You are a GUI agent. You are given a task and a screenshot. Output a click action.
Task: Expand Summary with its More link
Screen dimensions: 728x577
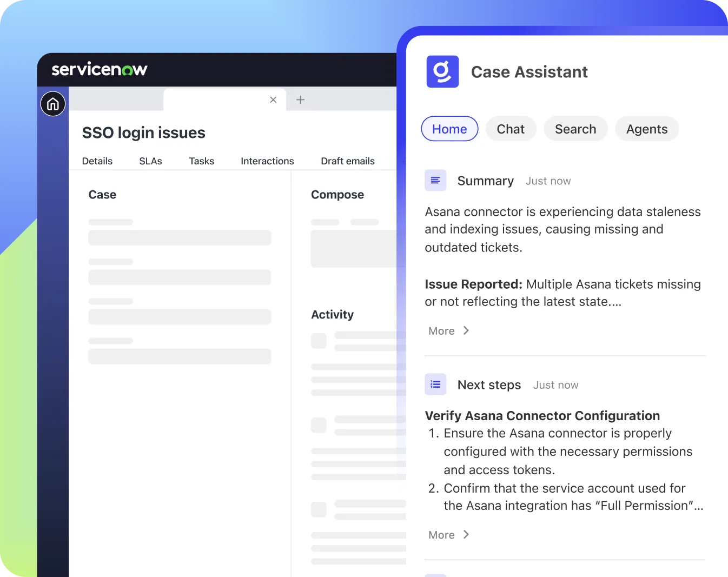[x=441, y=331]
